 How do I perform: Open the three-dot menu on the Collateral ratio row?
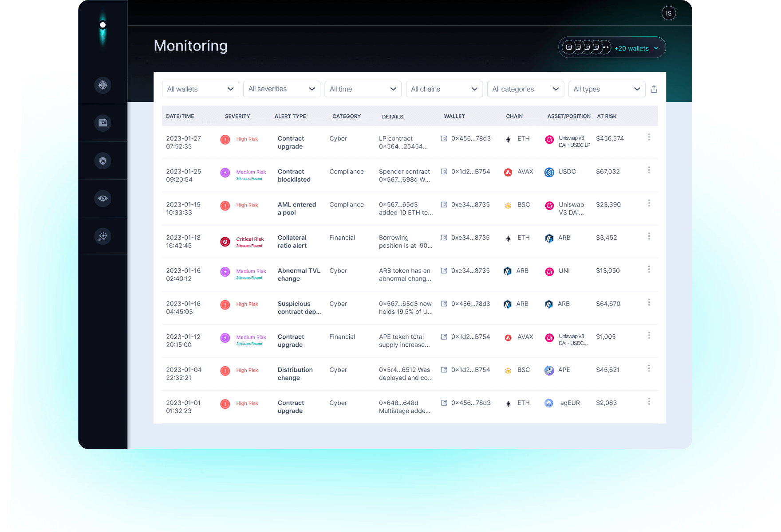click(x=649, y=236)
